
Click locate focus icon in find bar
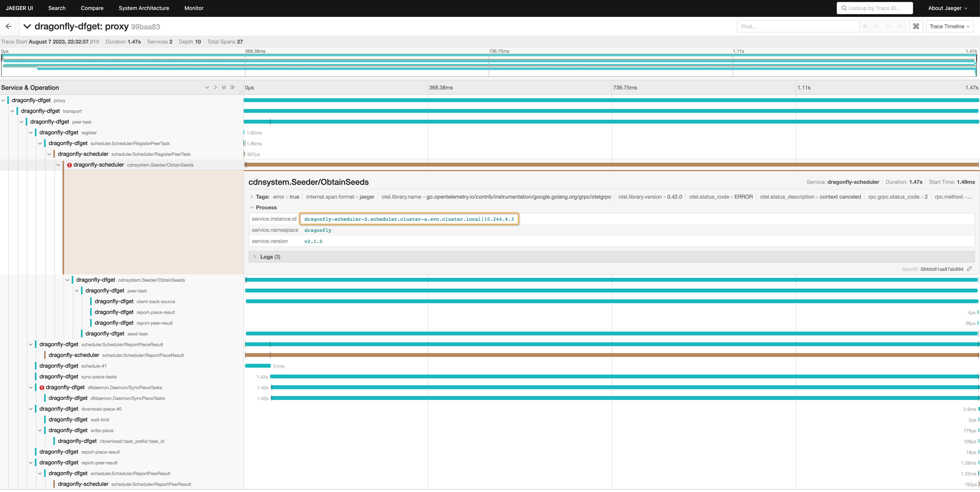865,26
